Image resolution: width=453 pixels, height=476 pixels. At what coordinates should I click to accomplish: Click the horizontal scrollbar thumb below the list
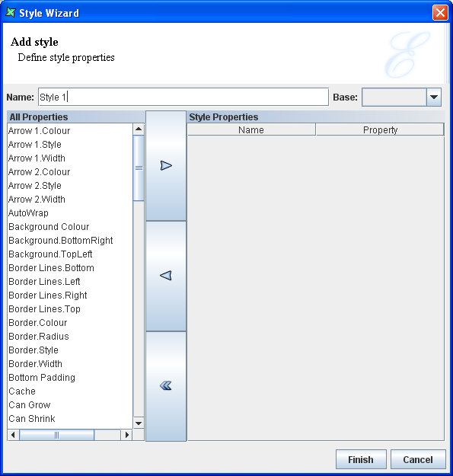(x=57, y=435)
